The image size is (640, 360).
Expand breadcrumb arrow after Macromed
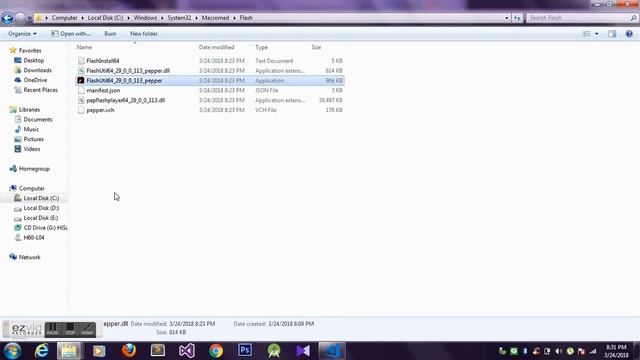coord(234,18)
